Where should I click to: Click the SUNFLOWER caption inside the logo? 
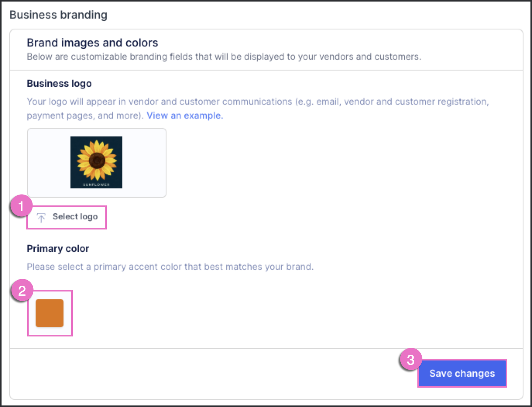(96, 185)
